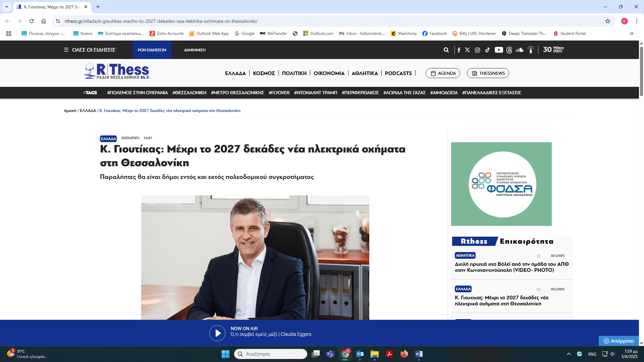Click the site search magnifier icon
The width and height of the screenshot is (644, 362).
pos(446,50)
